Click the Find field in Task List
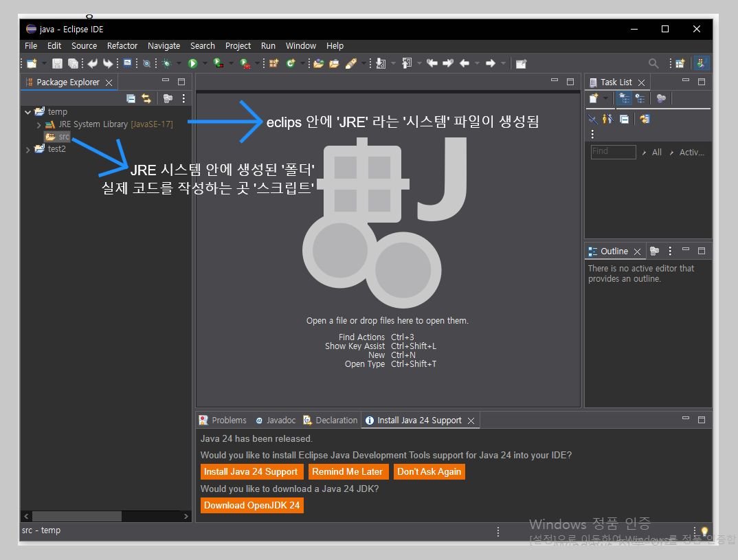Viewport: 738px width, 560px height. point(613,152)
